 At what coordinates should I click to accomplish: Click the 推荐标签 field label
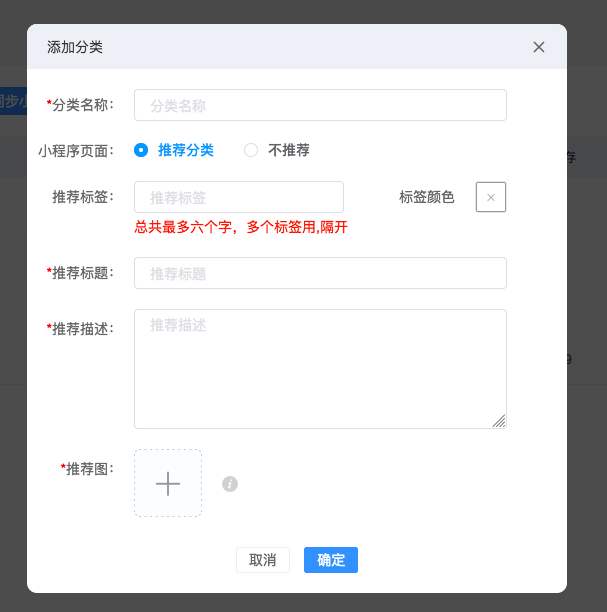click(83, 197)
